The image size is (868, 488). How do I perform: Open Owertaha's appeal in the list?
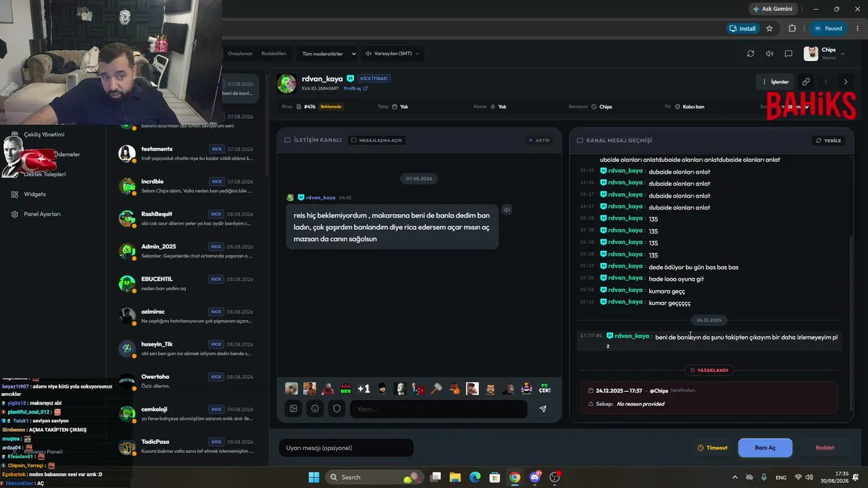point(187,382)
